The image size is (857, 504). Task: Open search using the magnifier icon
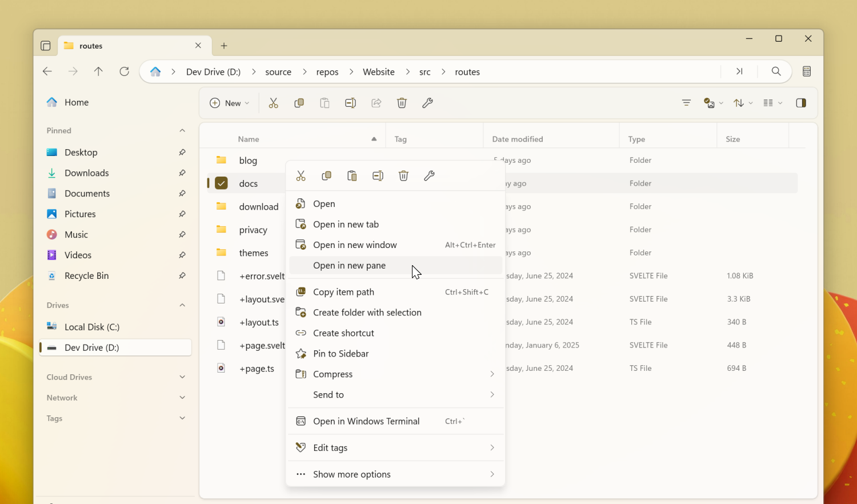[776, 71]
